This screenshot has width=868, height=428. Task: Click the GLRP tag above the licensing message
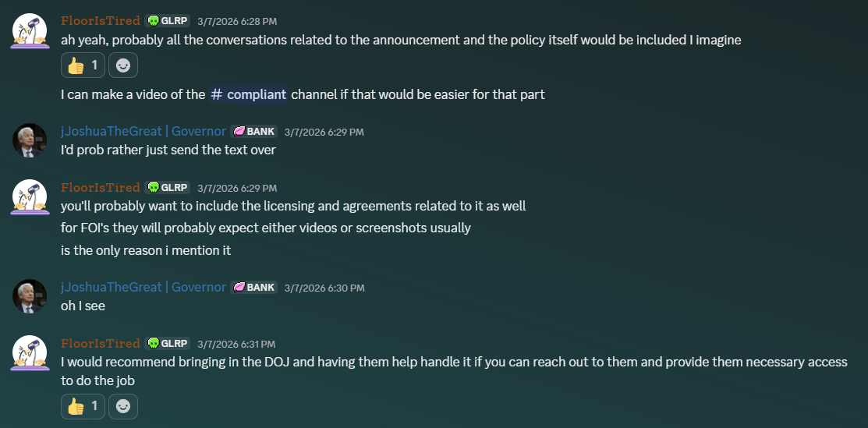(168, 188)
